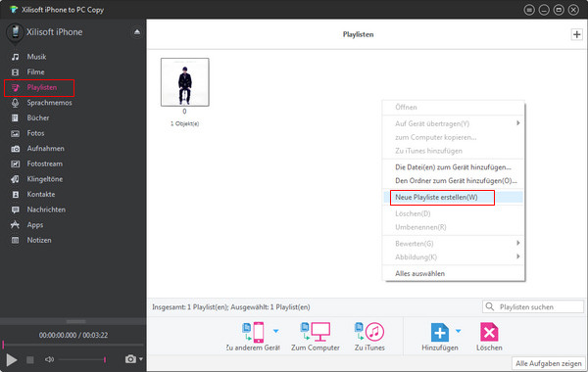Click the 1 Objekt(e) label
Screen dimensions: 588x372
[185, 123]
